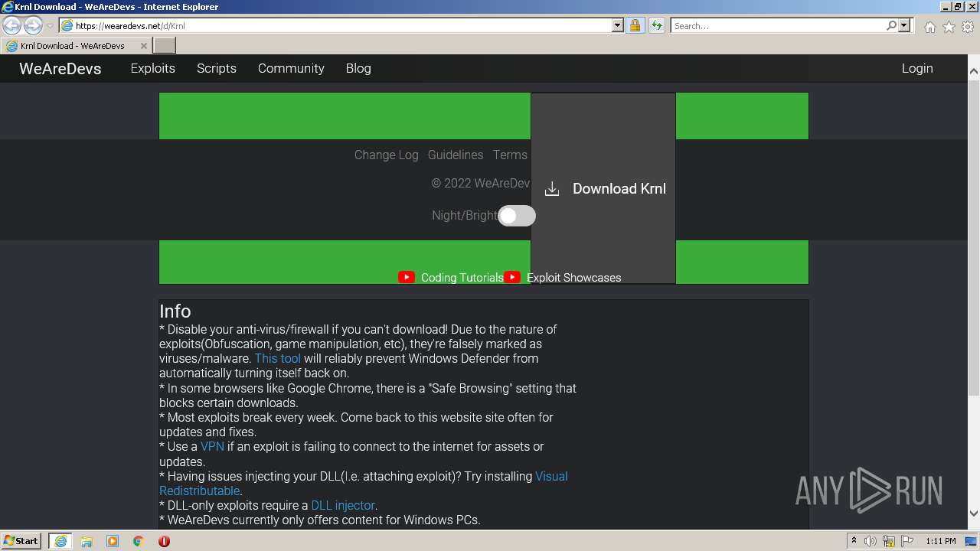Open the volume speaker tray icon
The image size is (980, 551).
(x=871, y=541)
